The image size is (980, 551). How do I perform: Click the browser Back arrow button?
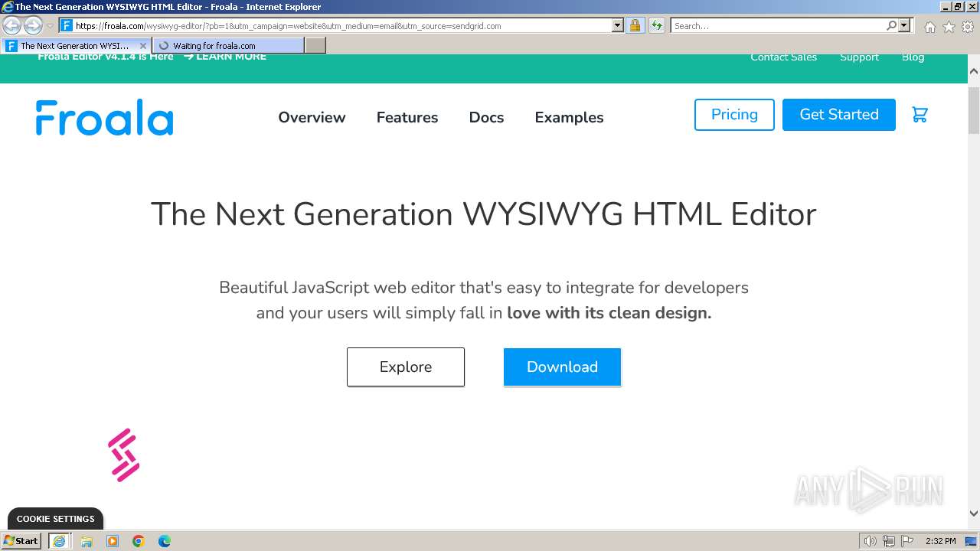pyautogui.click(x=12, y=25)
